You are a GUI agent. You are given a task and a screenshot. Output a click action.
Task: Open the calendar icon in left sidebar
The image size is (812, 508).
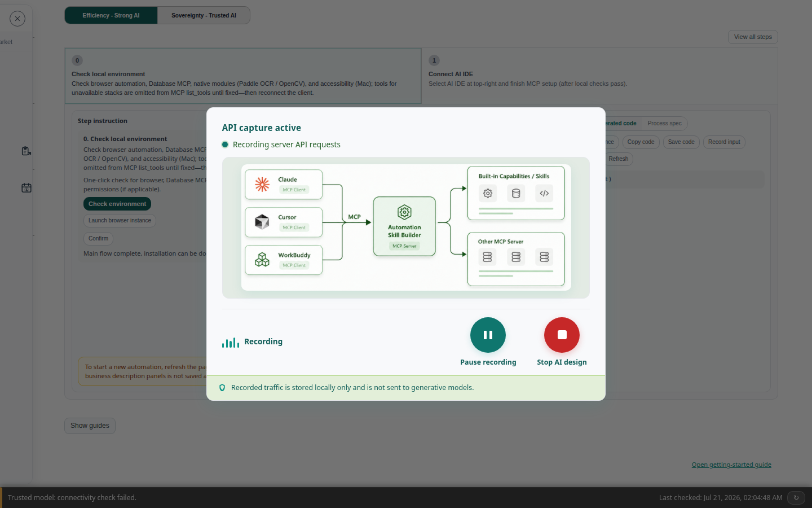(x=27, y=188)
